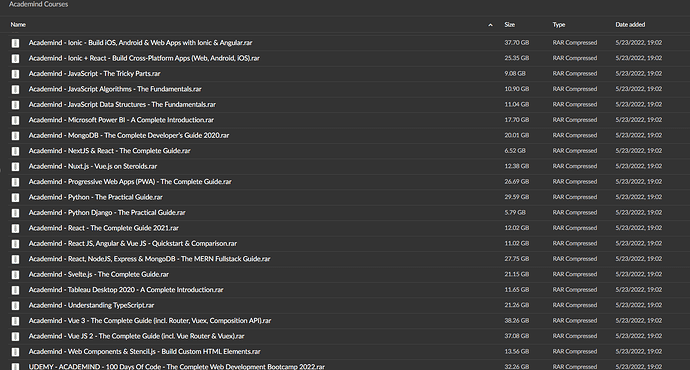Click the file icon for Vue 3 Complete Guide
This screenshot has width=690, height=370.
(x=15, y=321)
